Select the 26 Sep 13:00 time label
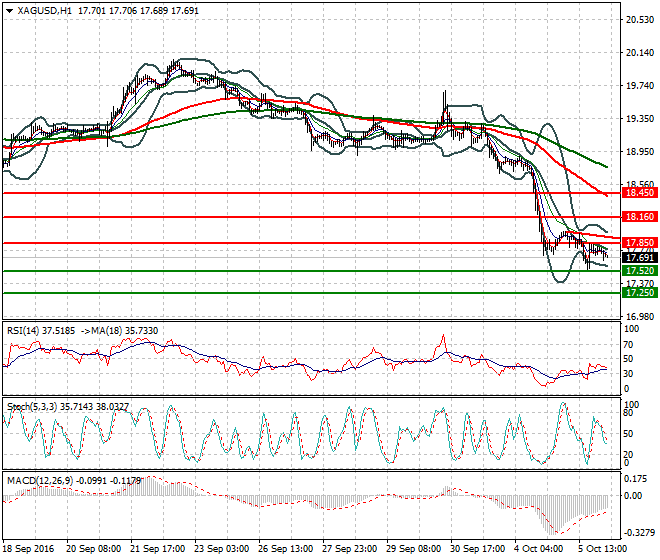660x560 pixels. 285,549
